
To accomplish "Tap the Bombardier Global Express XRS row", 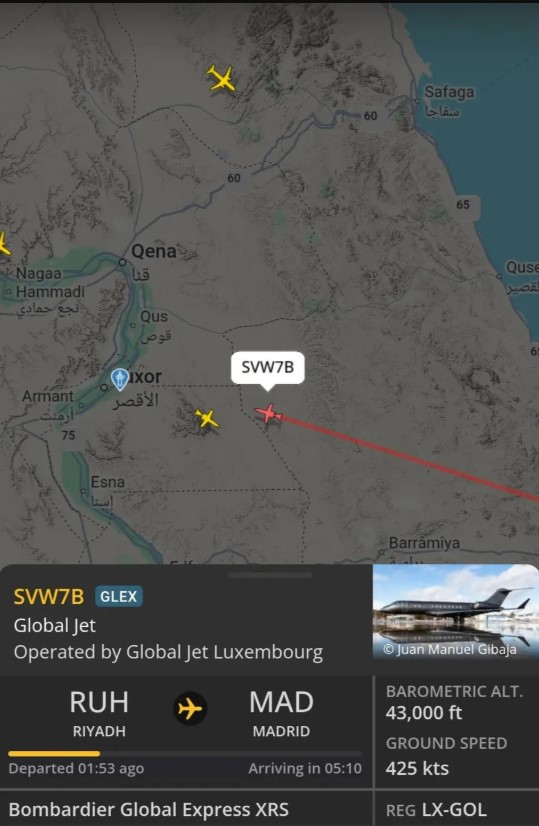I will click(x=149, y=809).
